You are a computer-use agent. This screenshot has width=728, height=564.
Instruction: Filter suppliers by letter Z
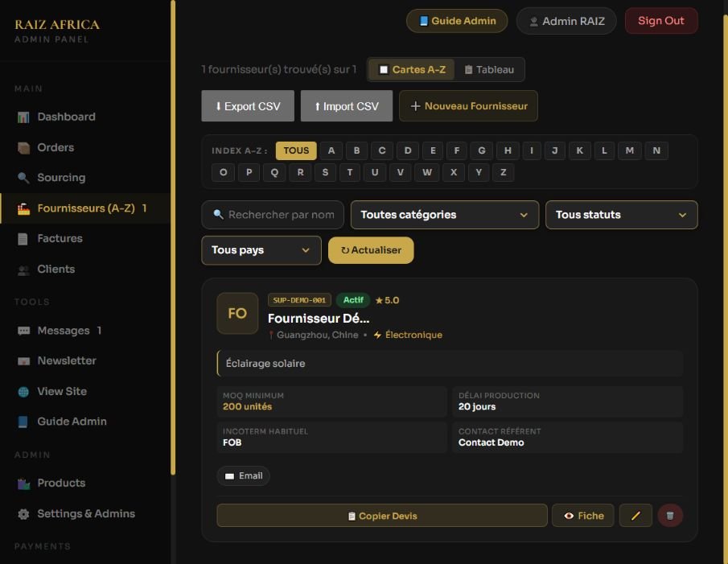pyautogui.click(x=503, y=173)
